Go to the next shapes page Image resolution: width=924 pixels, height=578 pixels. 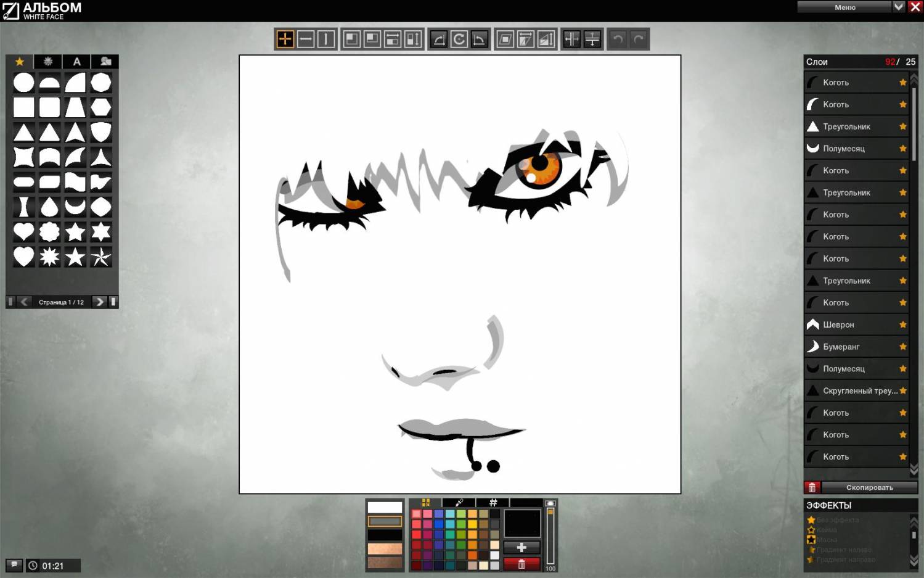(99, 302)
